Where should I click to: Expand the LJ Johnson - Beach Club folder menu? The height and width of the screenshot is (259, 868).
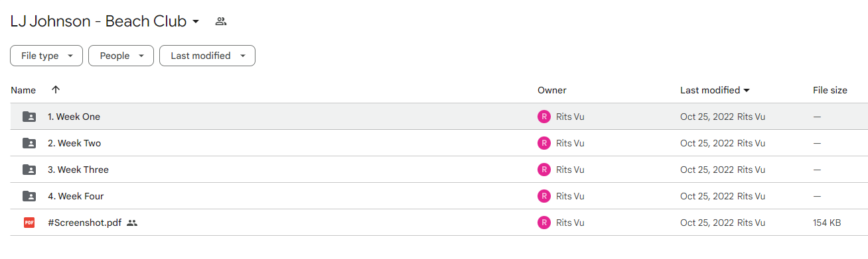click(196, 22)
